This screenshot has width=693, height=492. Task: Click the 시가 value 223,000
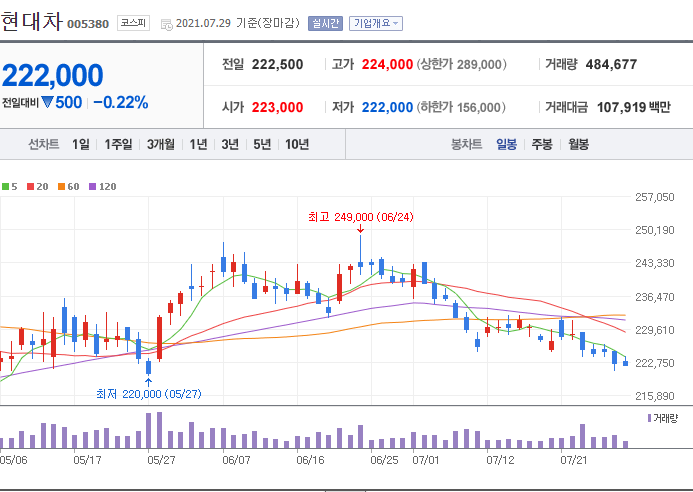click(x=278, y=107)
